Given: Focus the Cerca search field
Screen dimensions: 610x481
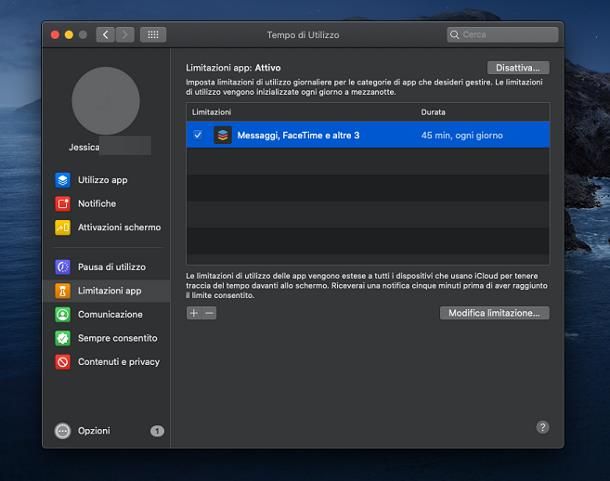Looking at the screenshot, I should pyautogui.click(x=503, y=35).
